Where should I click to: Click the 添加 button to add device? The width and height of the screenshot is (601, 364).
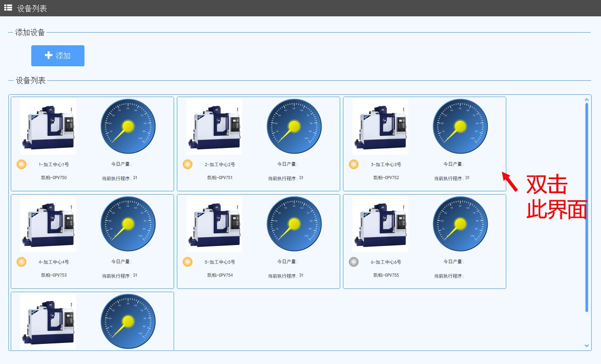point(58,56)
